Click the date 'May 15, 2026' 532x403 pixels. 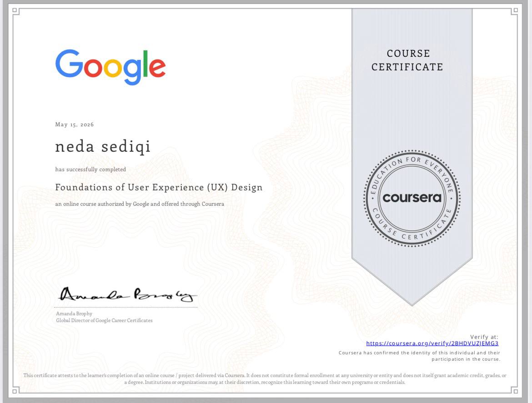(74, 124)
